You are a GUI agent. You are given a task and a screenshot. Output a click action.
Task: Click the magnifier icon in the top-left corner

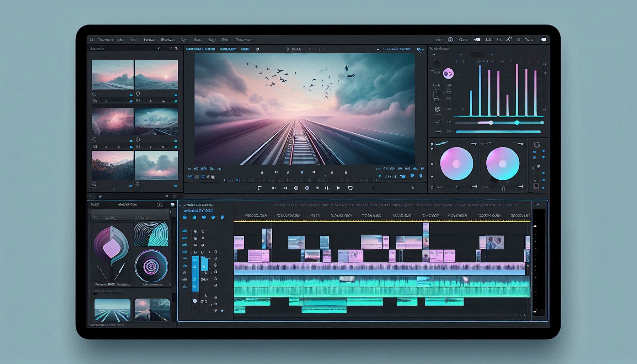point(91,40)
